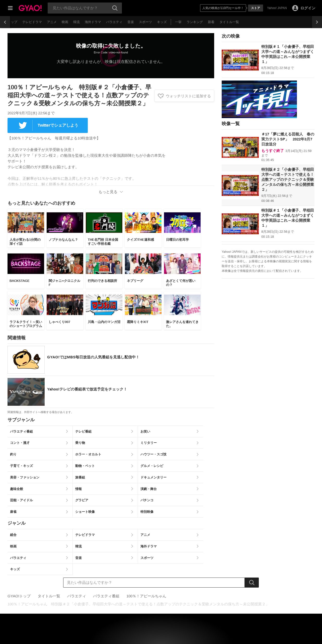
Task: Open 旅番組 subgenre row
Action: point(105,477)
